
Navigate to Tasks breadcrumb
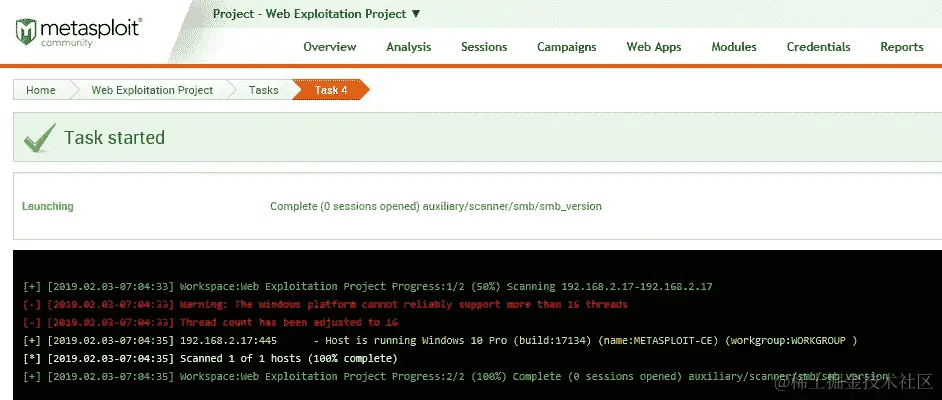coord(264,90)
